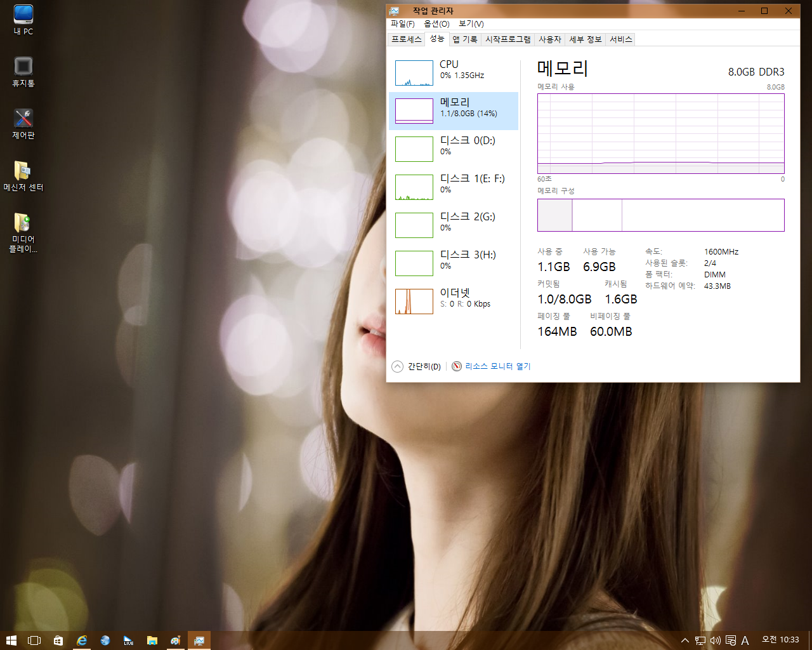Select the 이더넷 network item
Image resolution: width=812 pixels, height=650 pixels.
pos(454,302)
